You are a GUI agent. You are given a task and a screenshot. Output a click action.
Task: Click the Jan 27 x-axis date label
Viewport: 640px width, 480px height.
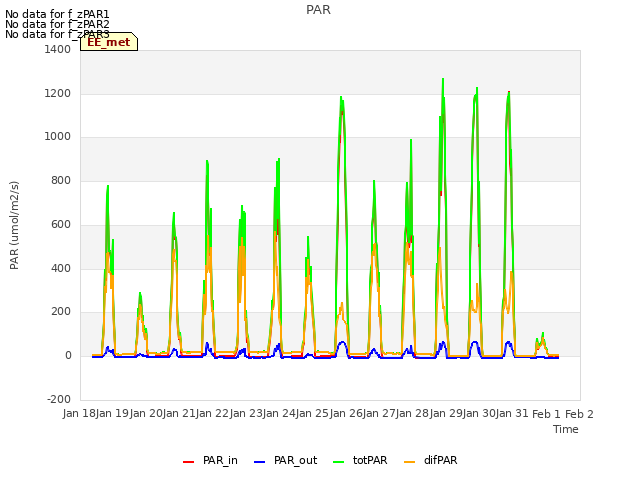tap(379, 414)
